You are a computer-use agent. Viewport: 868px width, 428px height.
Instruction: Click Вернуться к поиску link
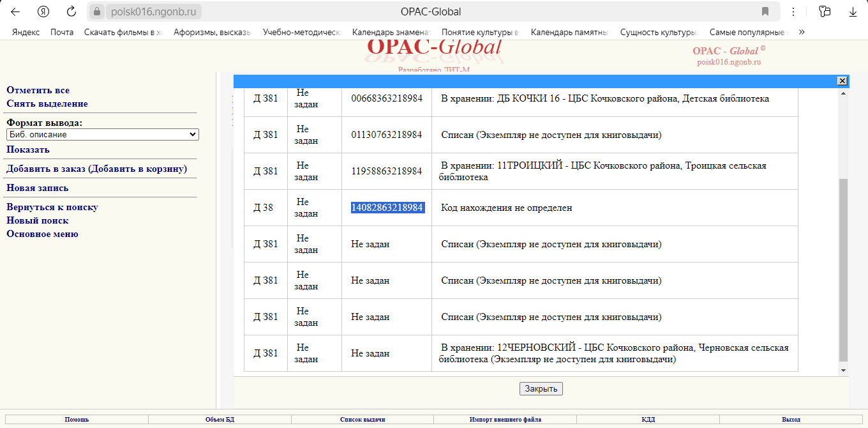[x=52, y=207]
